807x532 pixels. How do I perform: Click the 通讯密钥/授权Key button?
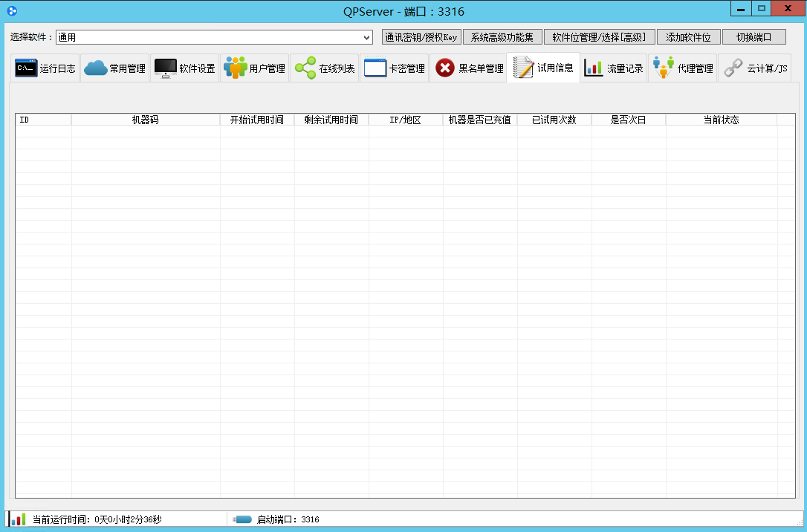(421, 37)
